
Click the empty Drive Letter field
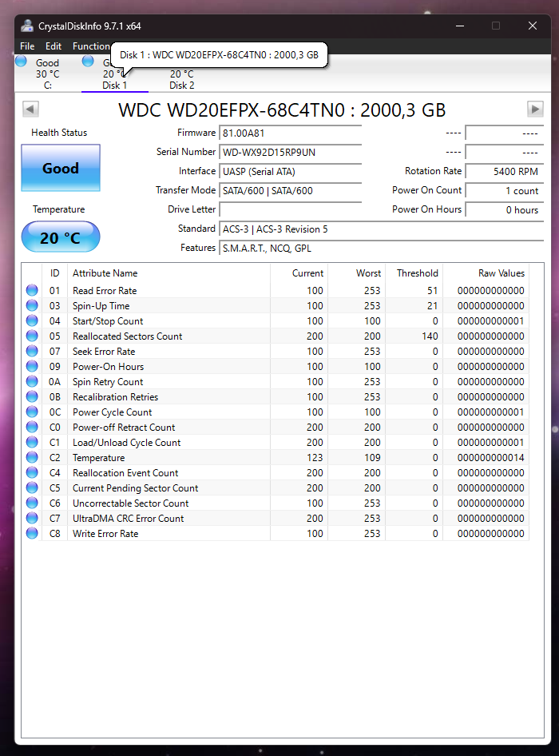point(290,209)
